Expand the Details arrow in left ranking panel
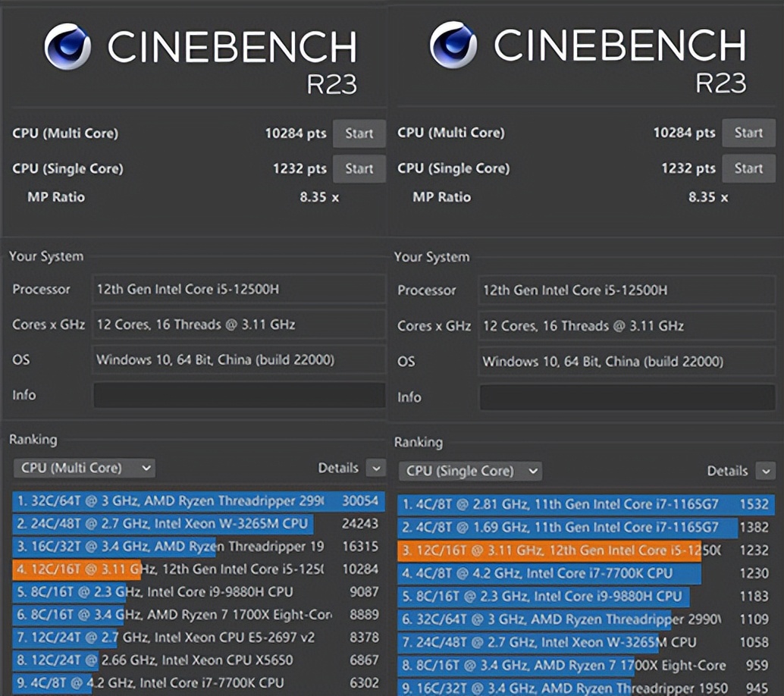 (x=375, y=468)
